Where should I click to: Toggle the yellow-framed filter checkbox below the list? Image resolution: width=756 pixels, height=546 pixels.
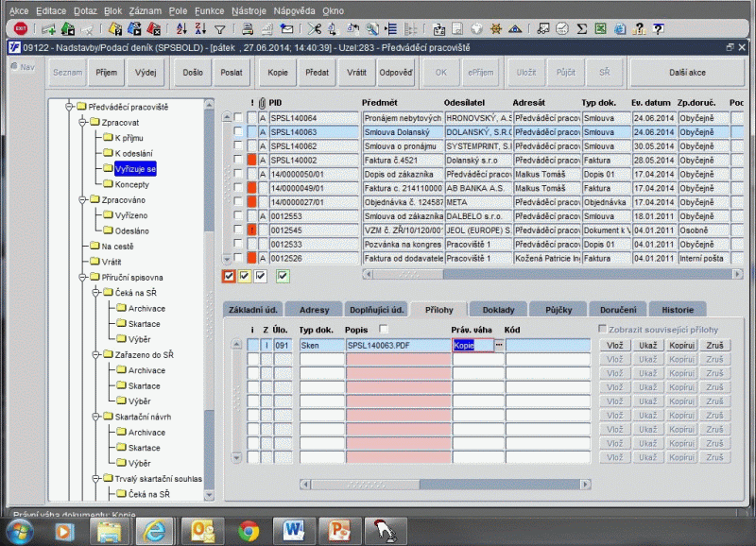click(x=245, y=276)
